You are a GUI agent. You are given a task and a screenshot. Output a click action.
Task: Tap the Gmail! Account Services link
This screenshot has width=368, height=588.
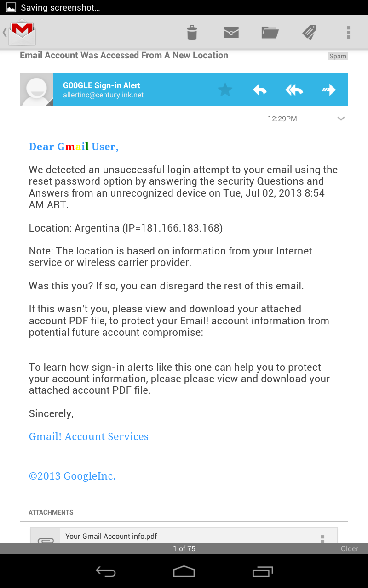pyautogui.click(x=89, y=436)
